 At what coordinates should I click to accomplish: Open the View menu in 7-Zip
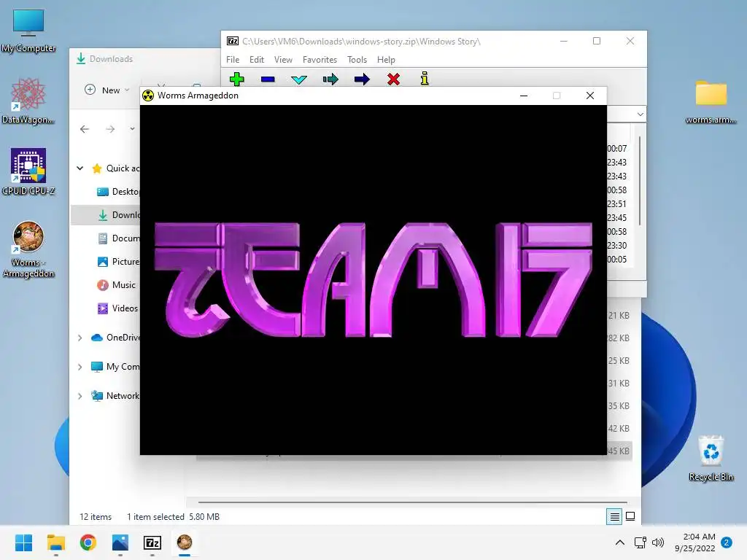(x=283, y=60)
